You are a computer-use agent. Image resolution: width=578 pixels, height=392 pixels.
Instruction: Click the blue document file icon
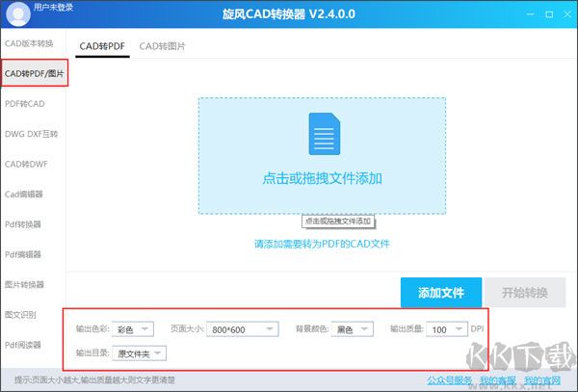coord(325,134)
